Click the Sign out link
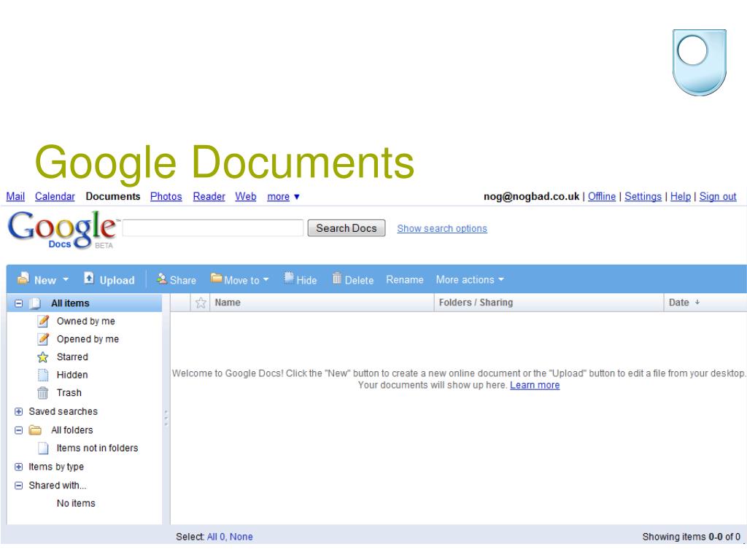747x560 pixels. [x=718, y=196]
